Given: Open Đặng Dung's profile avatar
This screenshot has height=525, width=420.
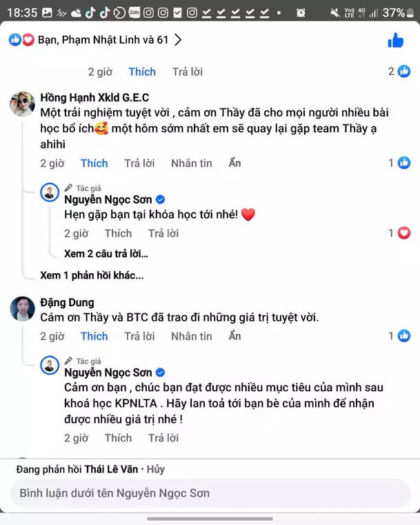Looking at the screenshot, I should 23,308.
